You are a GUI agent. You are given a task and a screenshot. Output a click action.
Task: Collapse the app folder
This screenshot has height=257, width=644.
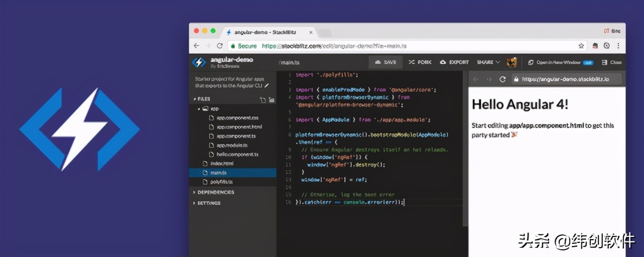(208, 109)
